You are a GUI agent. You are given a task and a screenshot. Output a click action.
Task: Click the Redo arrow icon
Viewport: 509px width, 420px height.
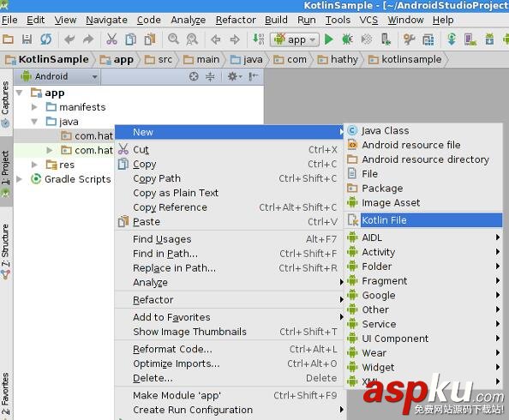coord(88,39)
